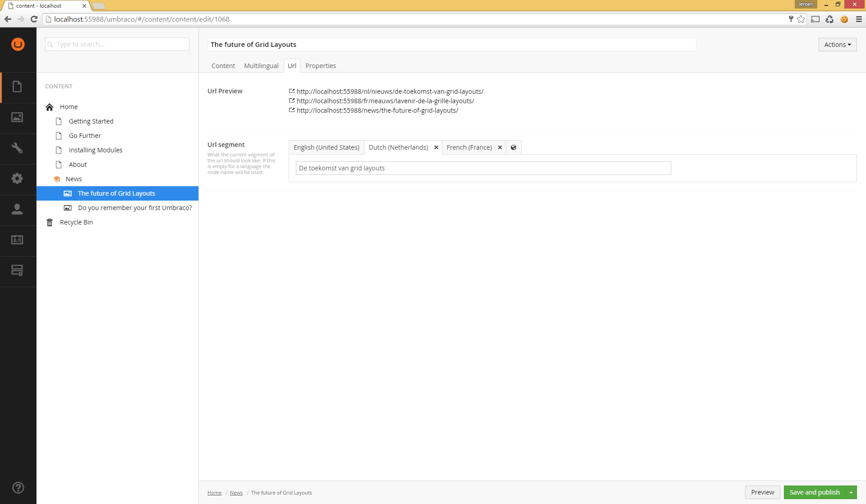Click the browser back arrow
866x504 pixels.
coord(8,19)
